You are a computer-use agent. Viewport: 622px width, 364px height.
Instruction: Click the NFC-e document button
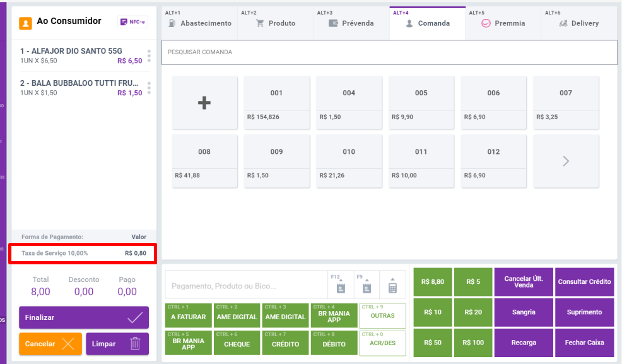point(132,22)
